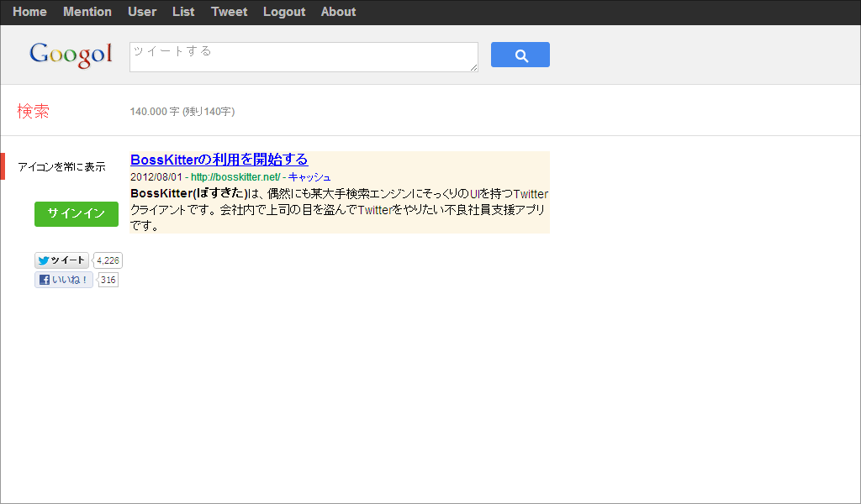This screenshot has height=504, width=861.
Task: Focus the ツイートする text input box
Action: click(x=304, y=57)
